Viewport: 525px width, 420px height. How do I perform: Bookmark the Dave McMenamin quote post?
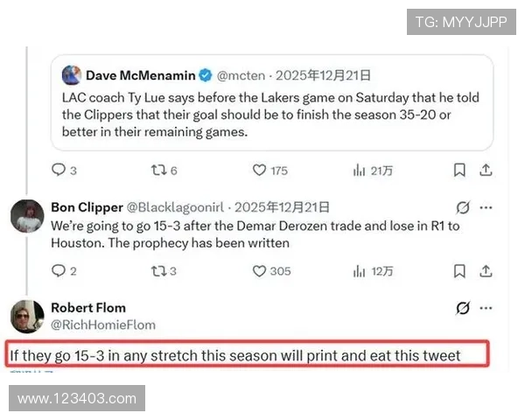click(x=459, y=170)
